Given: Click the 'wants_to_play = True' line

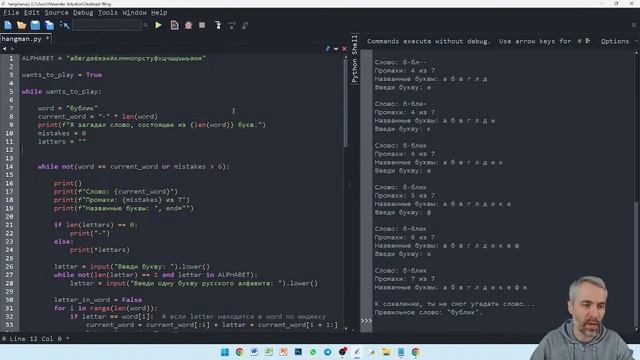Looking at the screenshot, I should pyautogui.click(x=62, y=75).
